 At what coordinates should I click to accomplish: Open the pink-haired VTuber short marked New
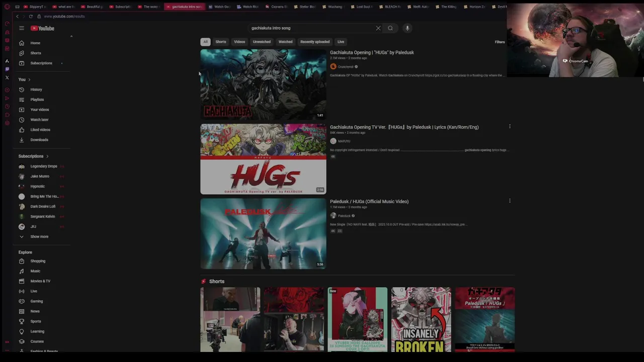[358, 320]
